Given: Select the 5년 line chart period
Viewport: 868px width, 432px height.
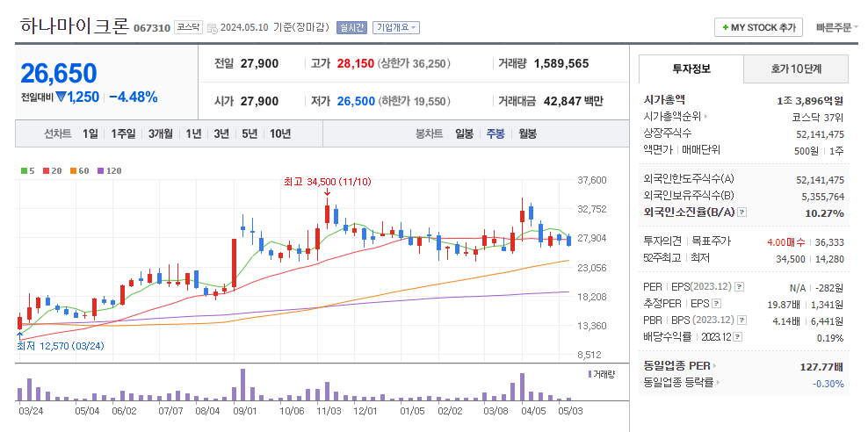Looking at the screenshot, I should tap(250, 133).
